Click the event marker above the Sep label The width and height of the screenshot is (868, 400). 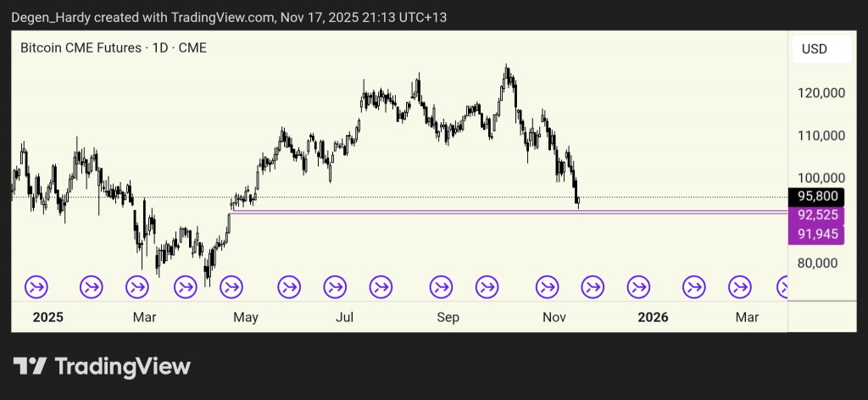(x=441, y=287)
